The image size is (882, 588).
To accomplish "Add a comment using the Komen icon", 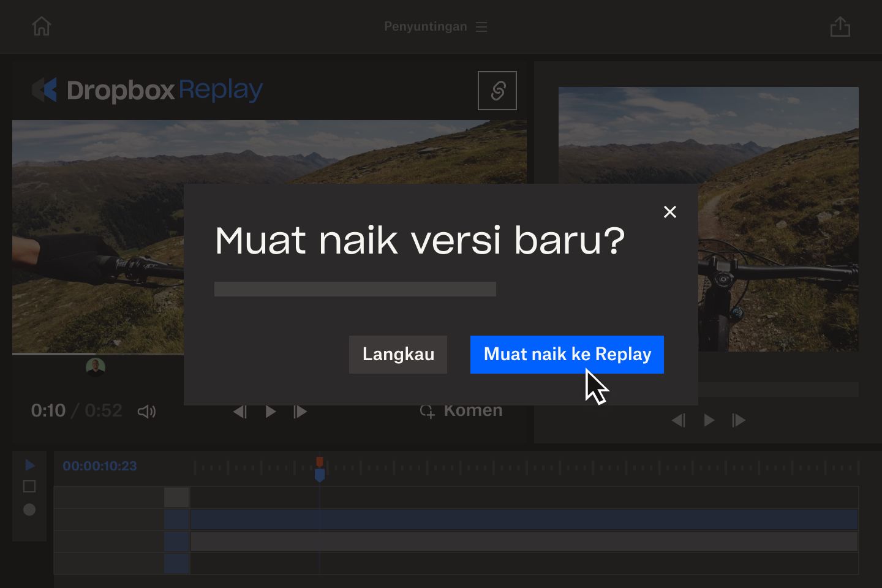I will [428, 411].
